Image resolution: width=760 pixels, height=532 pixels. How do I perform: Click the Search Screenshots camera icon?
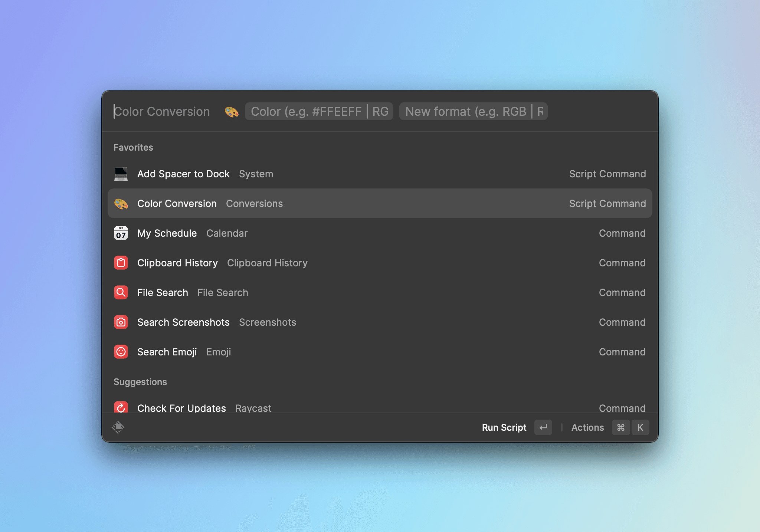pyautogui.click(x=121, y=322)
